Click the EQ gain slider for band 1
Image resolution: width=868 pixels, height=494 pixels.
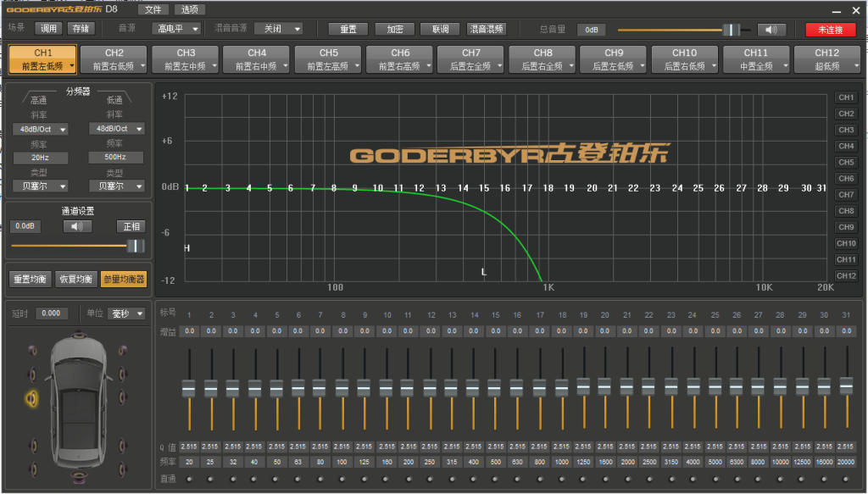coord(189,389)
